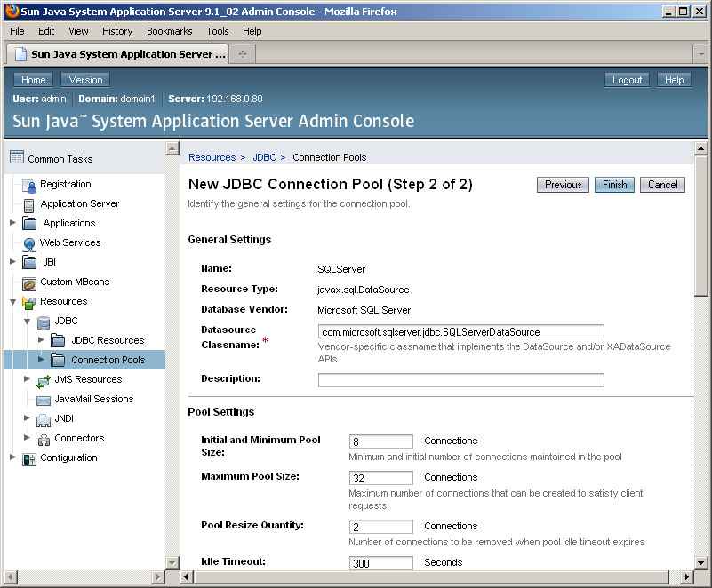
Task: Open the Firefox Help menu
Action: [252, 31]
